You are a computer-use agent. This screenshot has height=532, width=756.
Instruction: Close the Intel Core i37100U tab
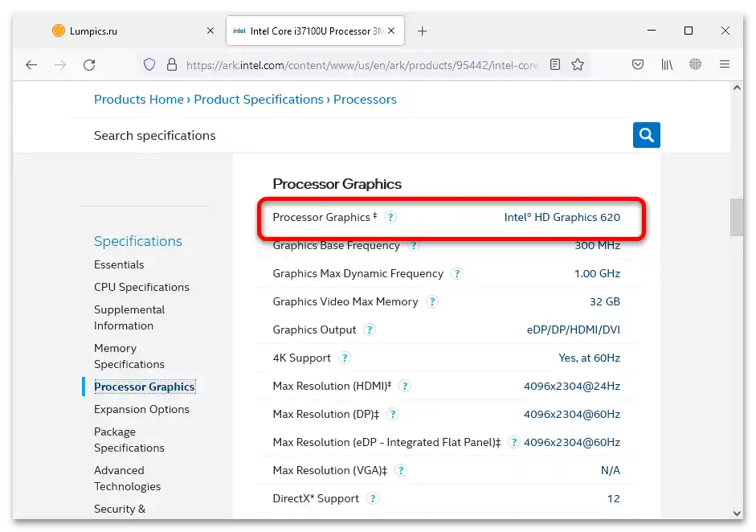(391, 31)
